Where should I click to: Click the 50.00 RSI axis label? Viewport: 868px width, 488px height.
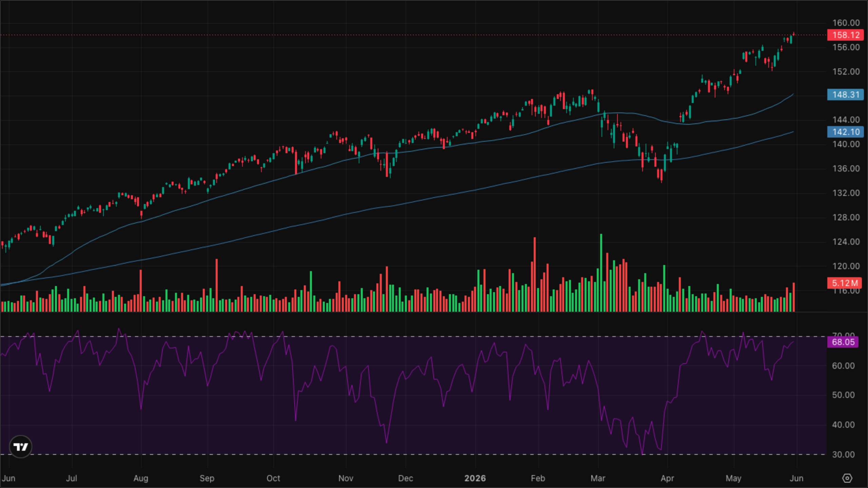843,395
